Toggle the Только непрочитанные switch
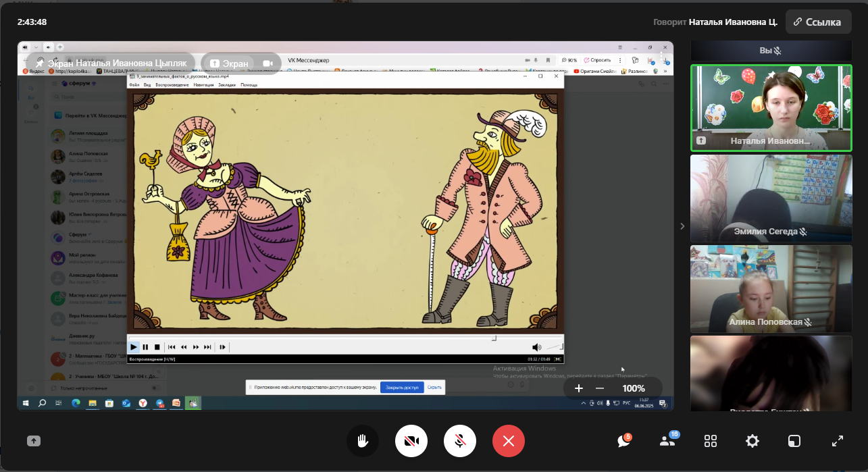 coord(155,388)
